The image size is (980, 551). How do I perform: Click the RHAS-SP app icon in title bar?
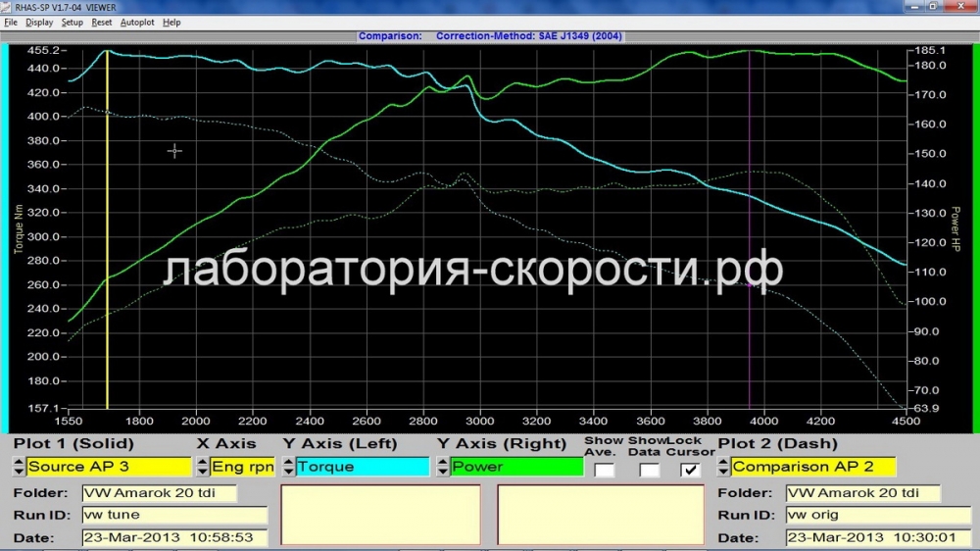click(x=7, y=7)
